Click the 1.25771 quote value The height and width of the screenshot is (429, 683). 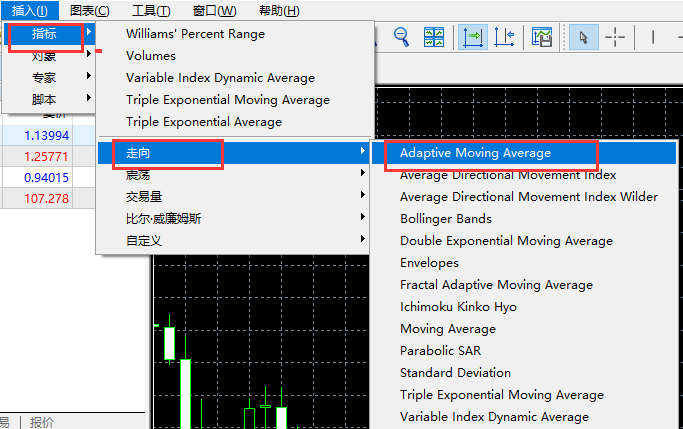coord(47,157)
